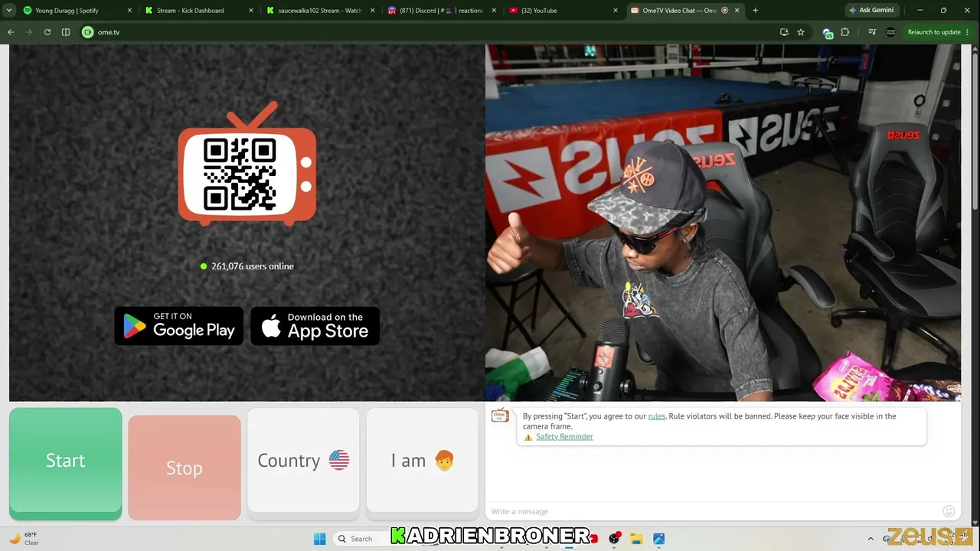Open the blue picture app on the taskbar
Image resolution: width=980 pixels, height=551 pixels.
658,539
